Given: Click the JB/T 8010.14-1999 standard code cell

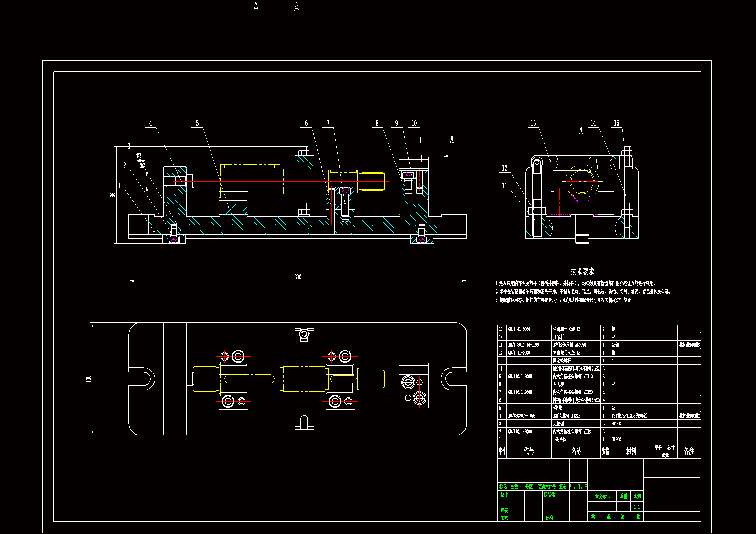Looking at the screenshot, I should pos(524,345).
